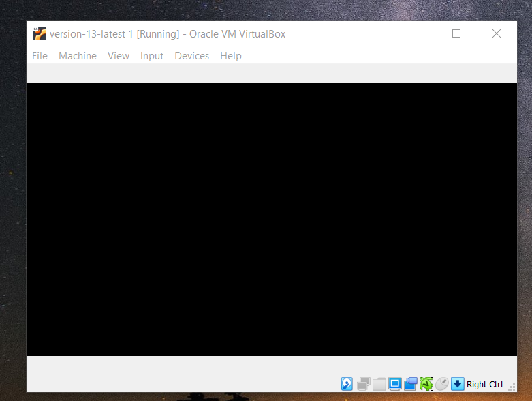
Task: Minimize the VirtualBox window
Action: click(x=417, y=33)
